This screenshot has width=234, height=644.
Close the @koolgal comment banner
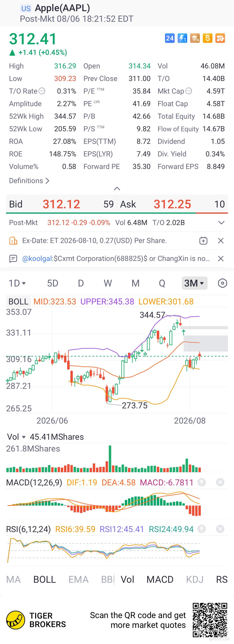pyautogui.click(x=221, y=259)
